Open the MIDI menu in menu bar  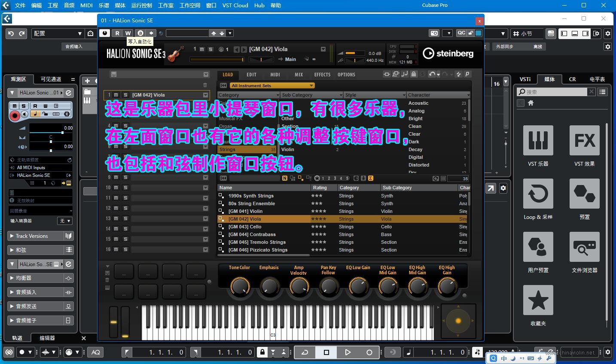[86, 5]
